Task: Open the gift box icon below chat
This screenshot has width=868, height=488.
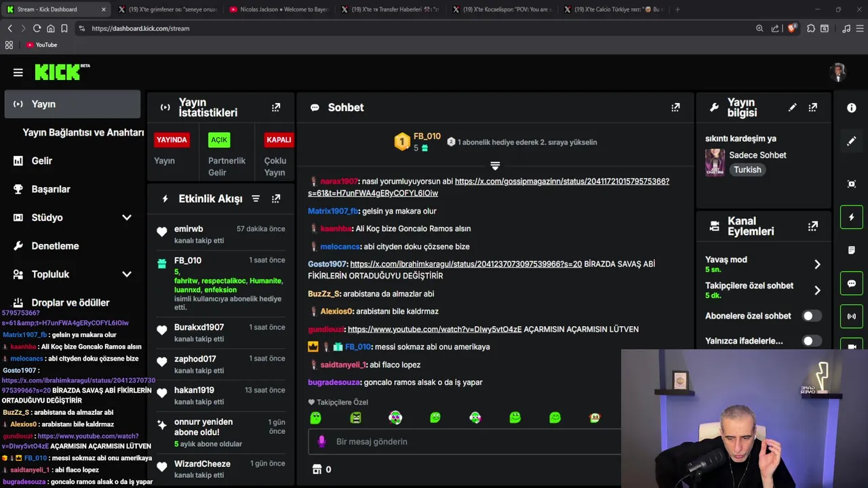Action: (317, 469)
